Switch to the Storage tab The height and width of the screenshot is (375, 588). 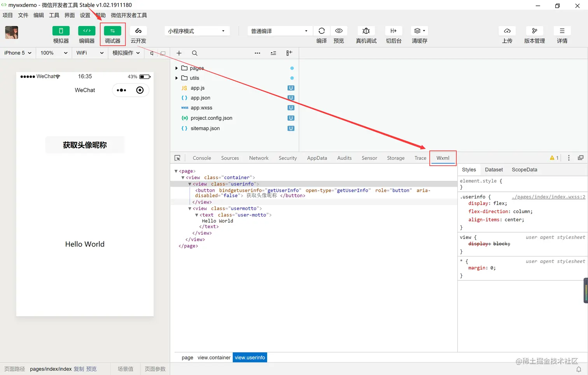pyautogui.click(x=395, y=158)
